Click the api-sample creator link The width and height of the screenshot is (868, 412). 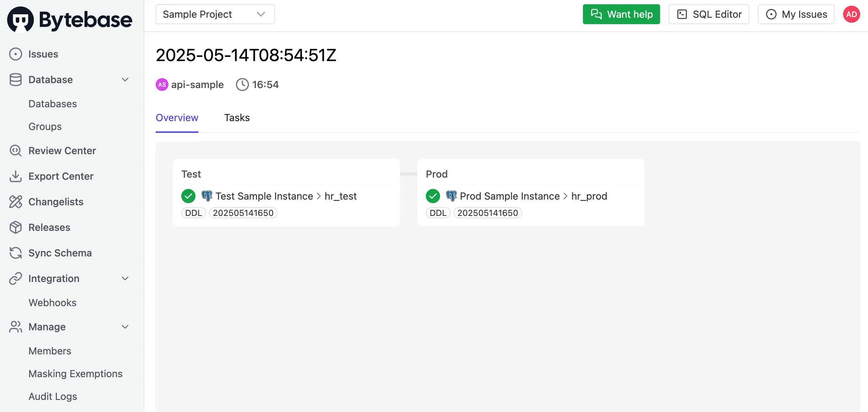197,85
